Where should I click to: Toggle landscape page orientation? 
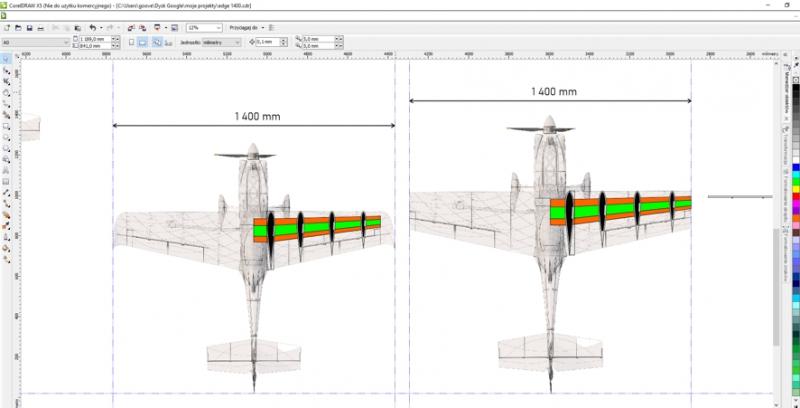point(144,43)
